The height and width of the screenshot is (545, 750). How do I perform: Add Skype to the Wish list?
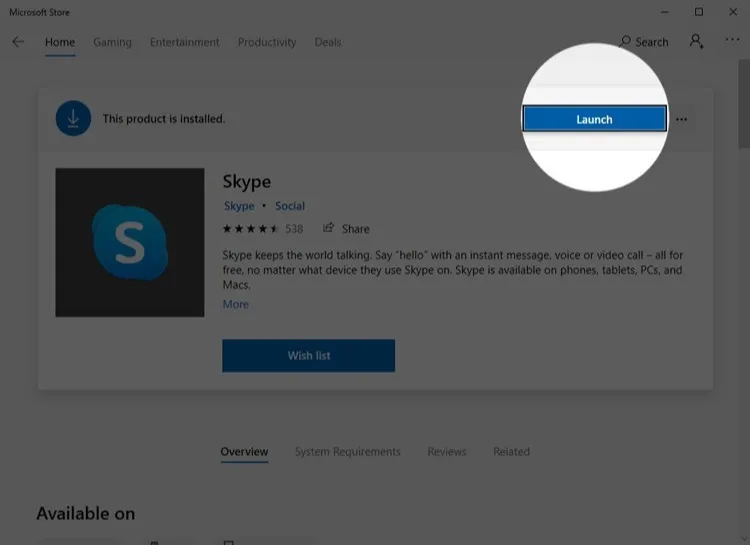click(x=309, y=356)
